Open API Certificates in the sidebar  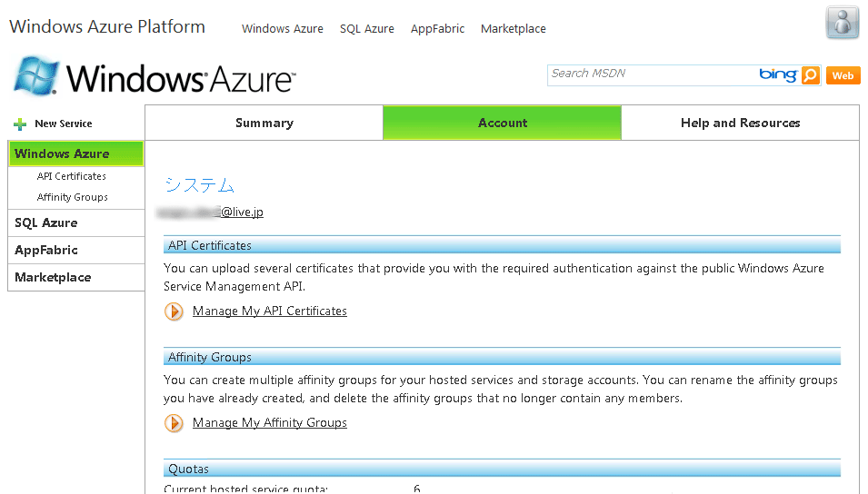click(72, 176)
